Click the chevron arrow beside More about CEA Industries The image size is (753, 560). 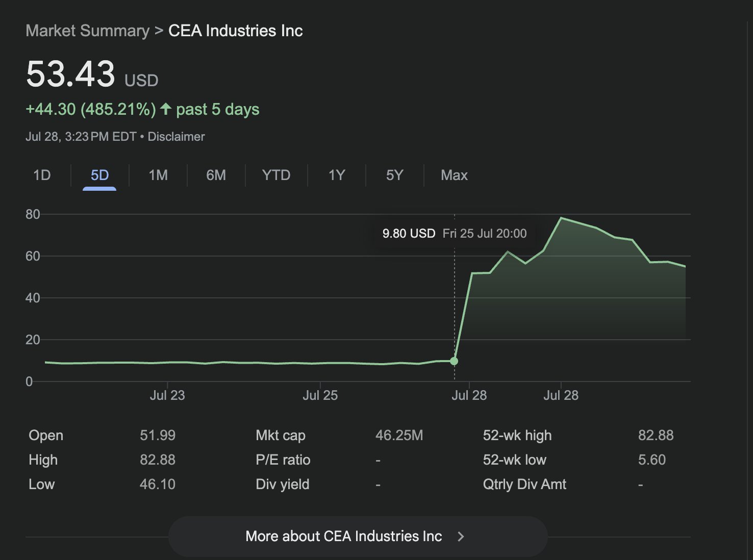click(x=461, y=536)
